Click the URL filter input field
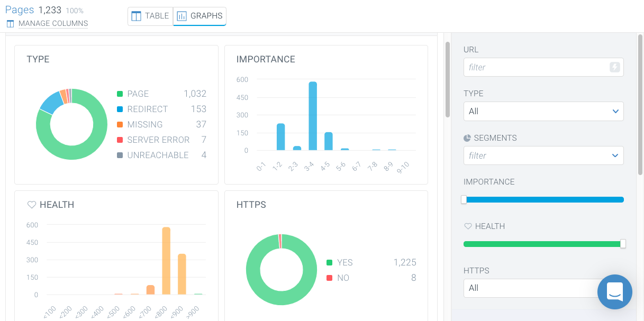 click(x=543, y=67)
